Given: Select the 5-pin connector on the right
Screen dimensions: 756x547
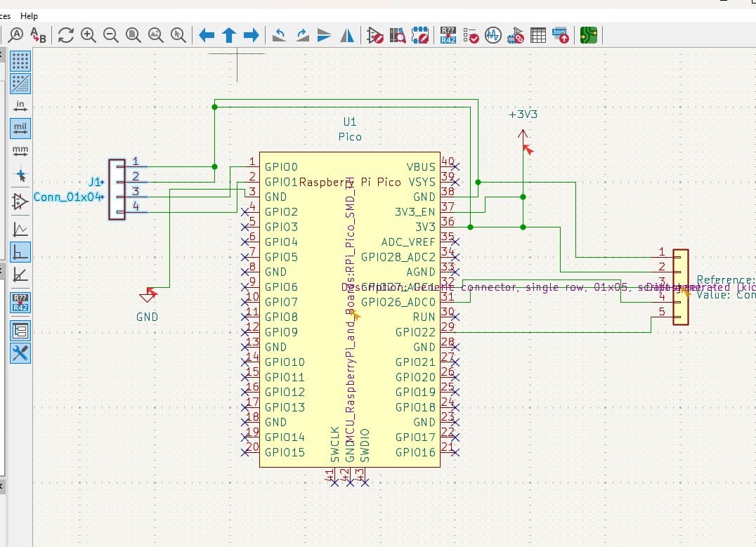Looking at the screenshot, I should pos(681,286).
